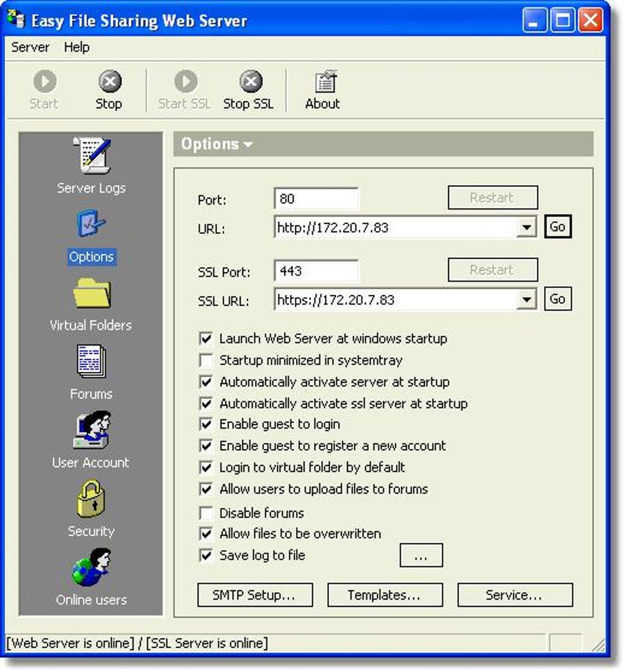Toggle Launch Web Server at windows startup

point(206,339)
